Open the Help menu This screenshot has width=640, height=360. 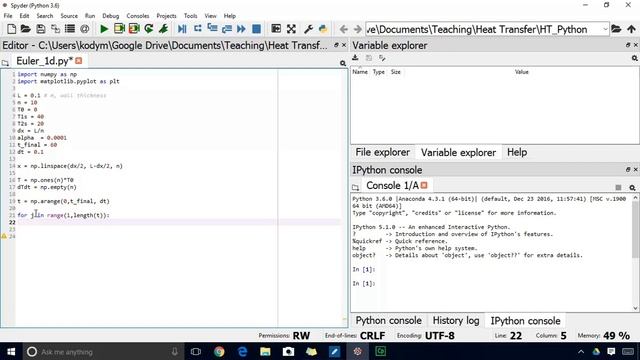click(230, 16)
